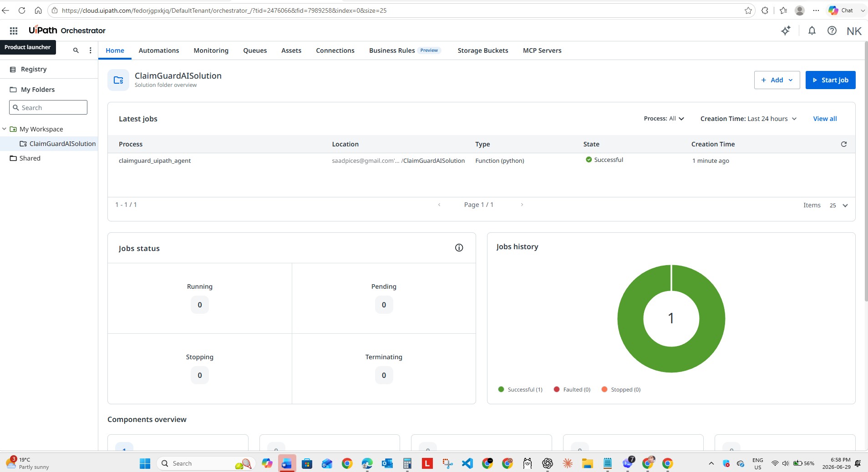Open the Calculator from taskbar
This screenshot has width=868, height=472.
pyautogui.click(x=407, y=463)
